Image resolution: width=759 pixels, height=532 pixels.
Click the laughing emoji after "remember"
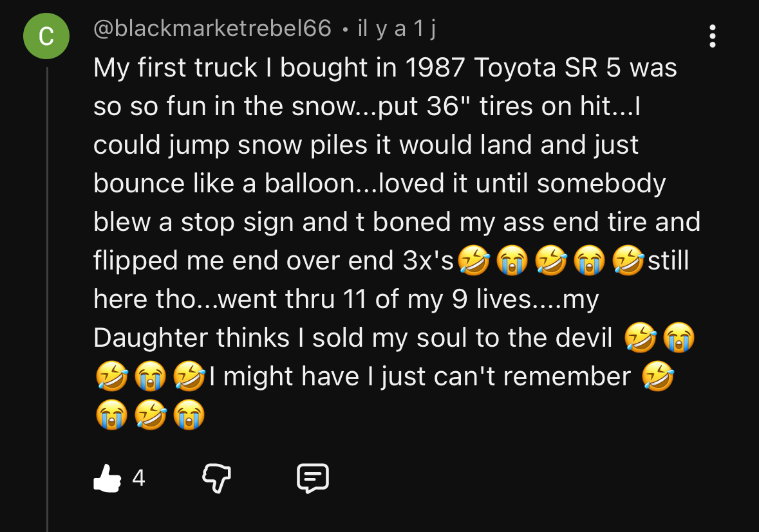(x=658, y=378)
